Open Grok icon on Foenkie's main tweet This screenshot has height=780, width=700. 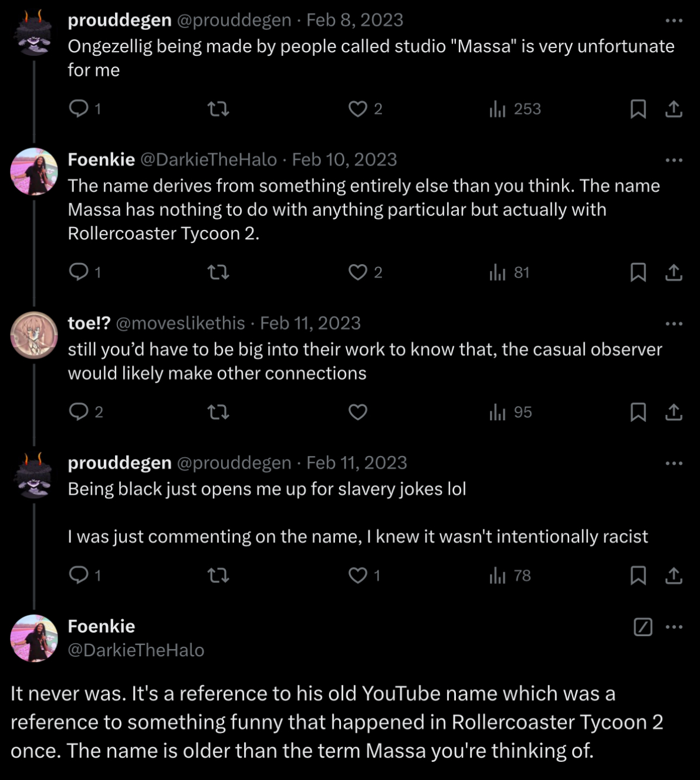click(643, 627)
